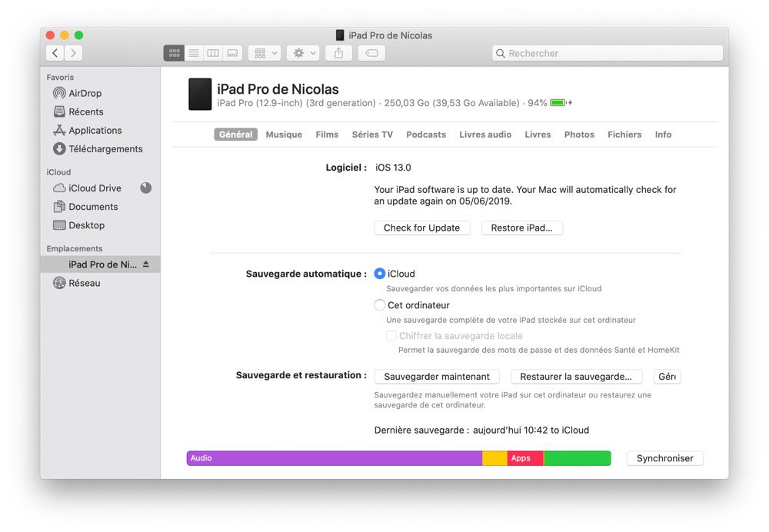
Task: Go back with the left chevron button
Action: click(55, 53)
